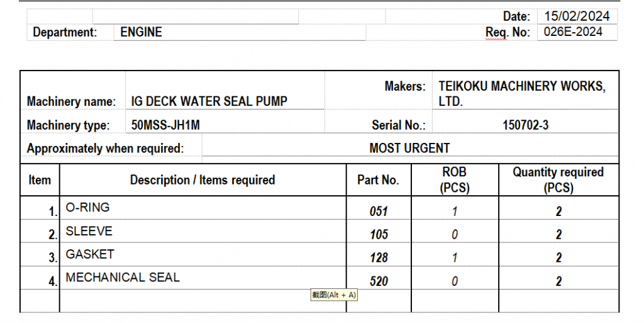644x323 pixels.
Task: Click quantity required in the O-RING row
Action: pos(558,212)
